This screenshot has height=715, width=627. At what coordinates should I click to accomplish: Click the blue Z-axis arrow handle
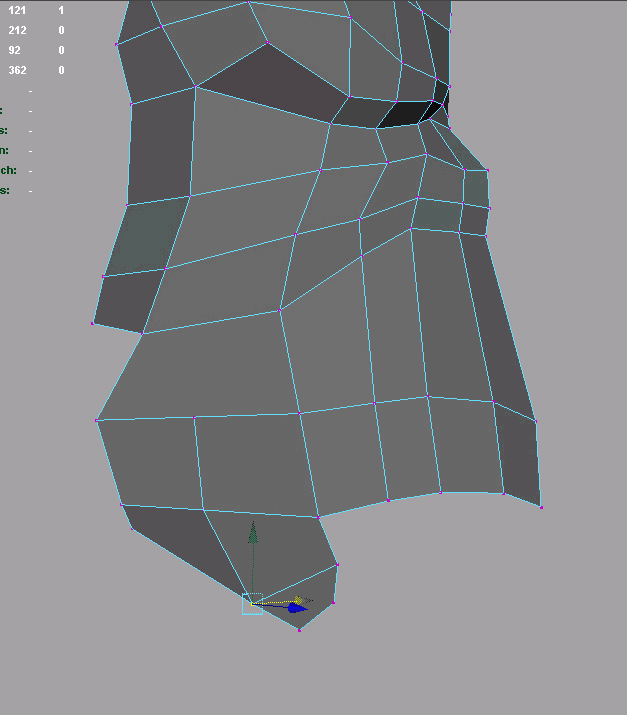(x=297, y=608)
